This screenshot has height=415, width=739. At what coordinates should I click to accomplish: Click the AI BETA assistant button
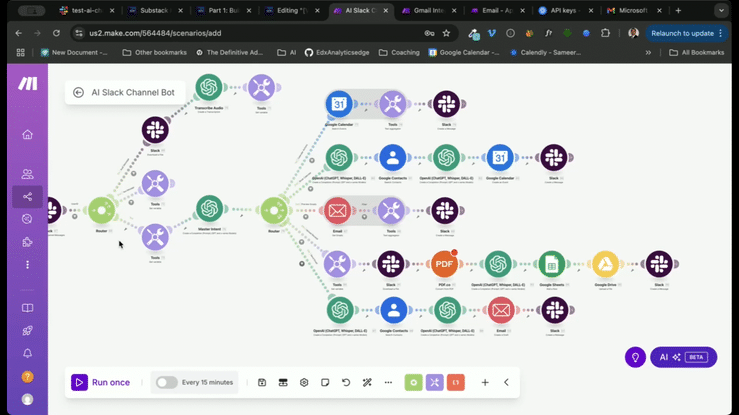click(x=683, y=357)
